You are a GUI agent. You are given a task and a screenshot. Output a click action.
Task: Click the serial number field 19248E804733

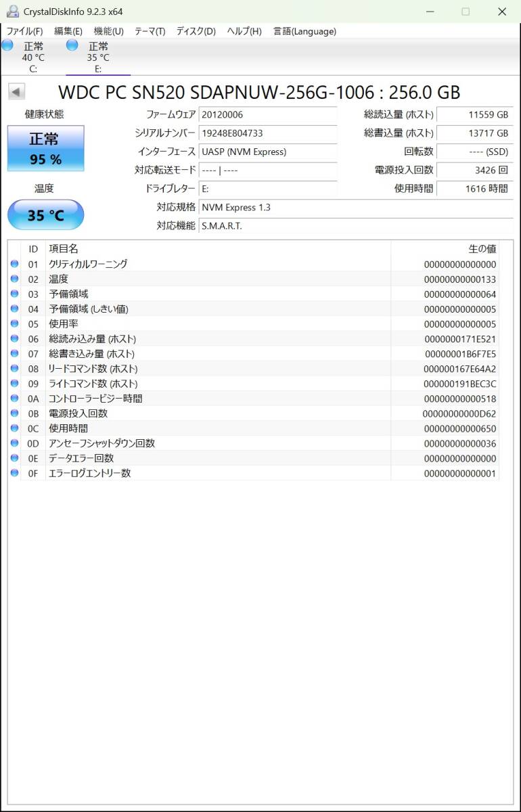tap(268, 133)
